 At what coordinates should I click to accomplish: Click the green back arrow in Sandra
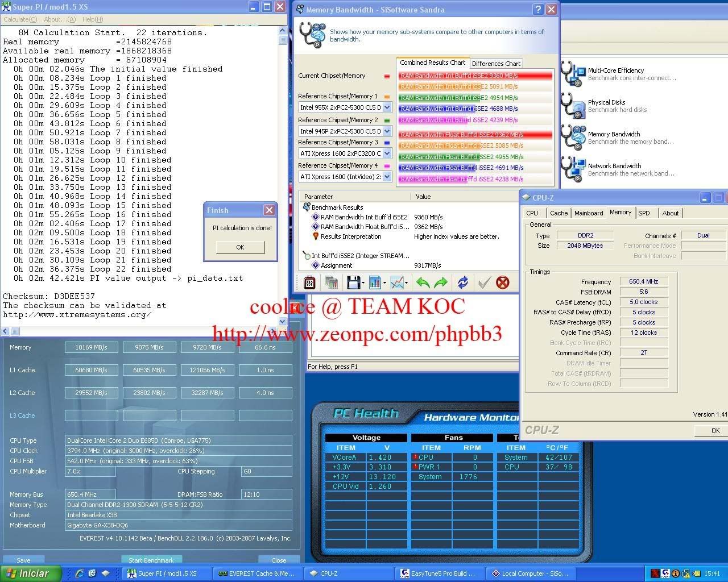[423, 282]
